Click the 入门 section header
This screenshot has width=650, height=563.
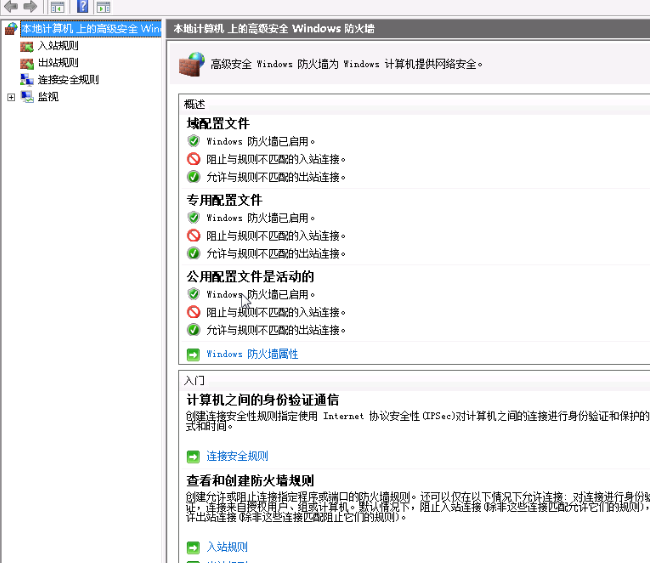pyautogui.click(x=194, y=381)
